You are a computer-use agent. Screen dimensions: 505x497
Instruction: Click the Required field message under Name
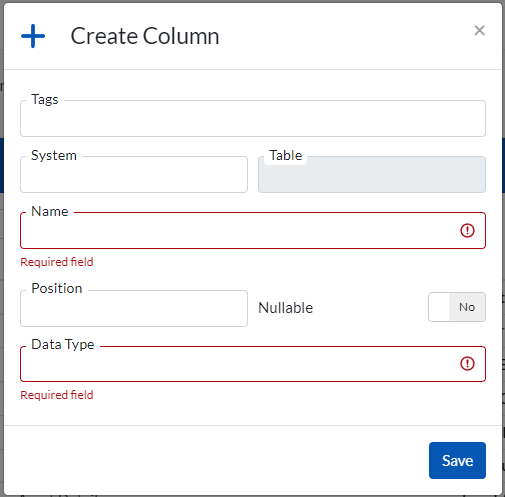pyautogui.click(x=57, y=262)
